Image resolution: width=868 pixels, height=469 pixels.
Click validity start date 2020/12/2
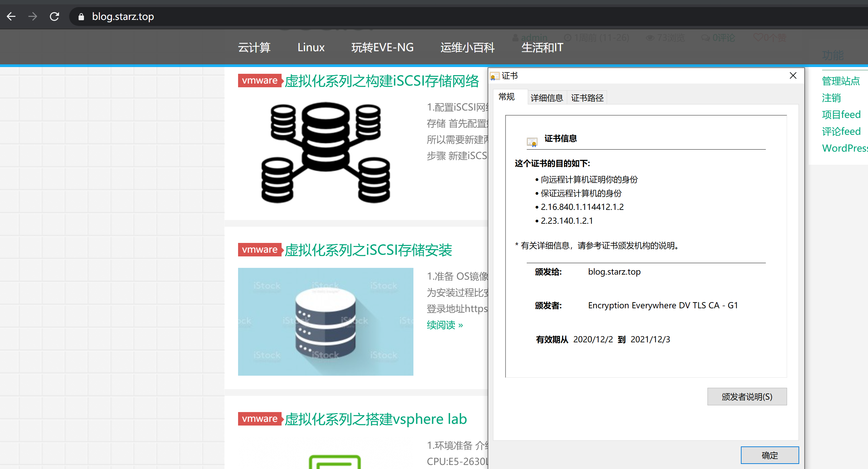[x=593, y=339]
